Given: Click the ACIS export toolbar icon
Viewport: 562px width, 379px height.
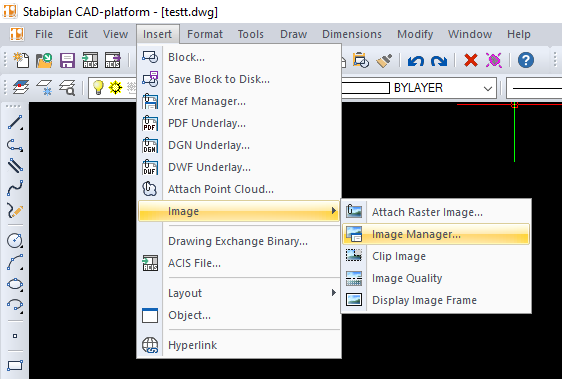Looking at the screenshot, I should point(113,60).
